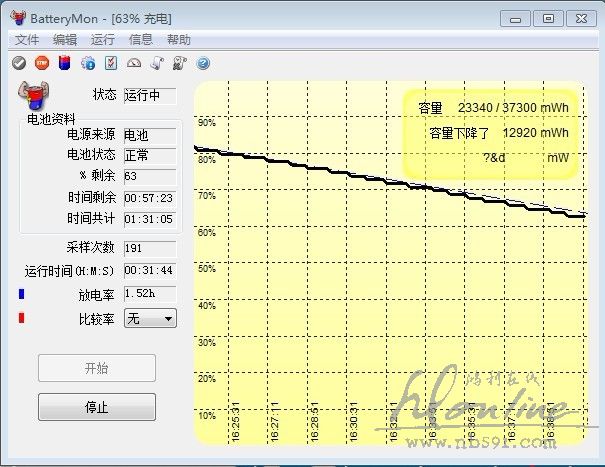Open the gear info configuration toolbar icon
This screenshot has width=605, height=467.
point(88,63)
